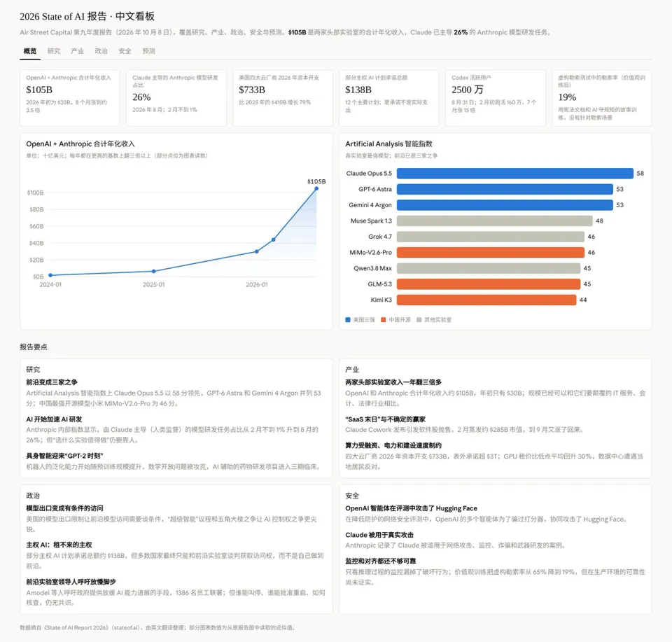Click the $100B y-axis label
Viewport: 672px width, 642px height.
(35, 193)
